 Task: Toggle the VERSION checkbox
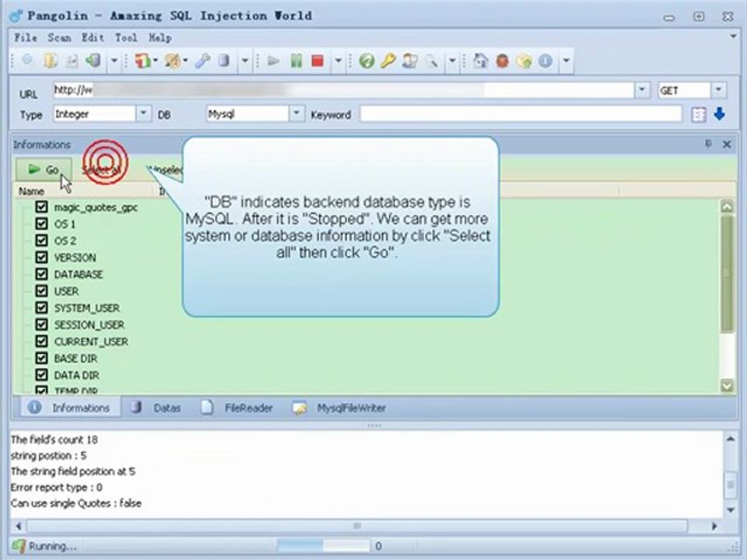(41, 257)
